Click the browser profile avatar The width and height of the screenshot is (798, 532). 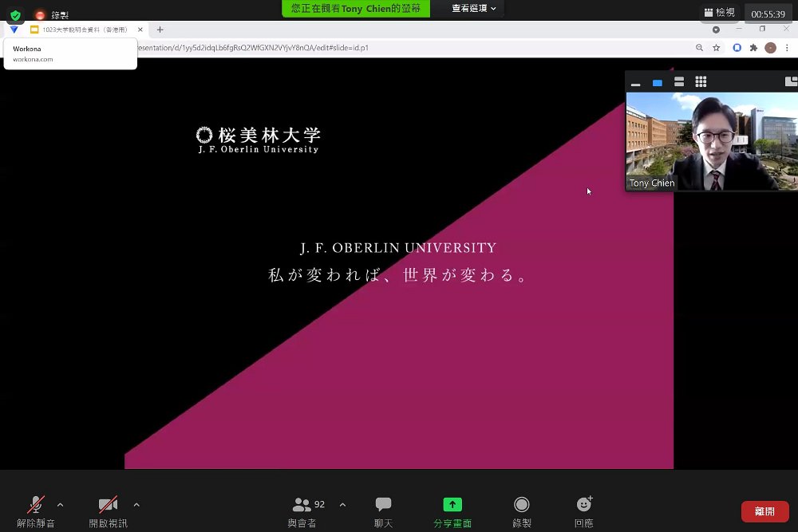(x=771, y=48)
